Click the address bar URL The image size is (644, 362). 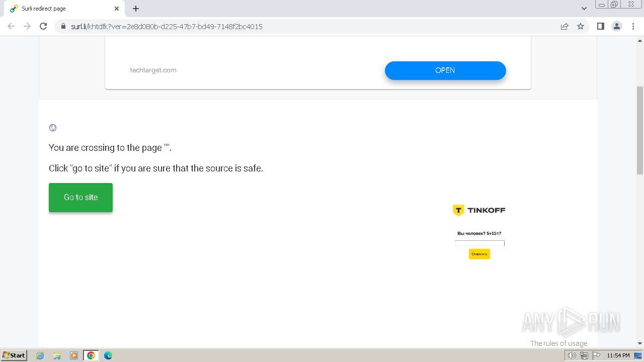[x=167, y=27]
